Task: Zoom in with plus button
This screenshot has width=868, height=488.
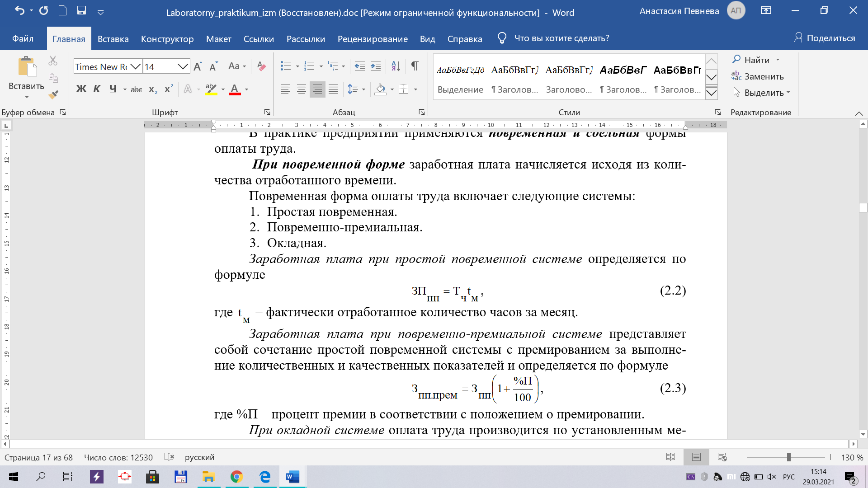Action: coord(830,457)
